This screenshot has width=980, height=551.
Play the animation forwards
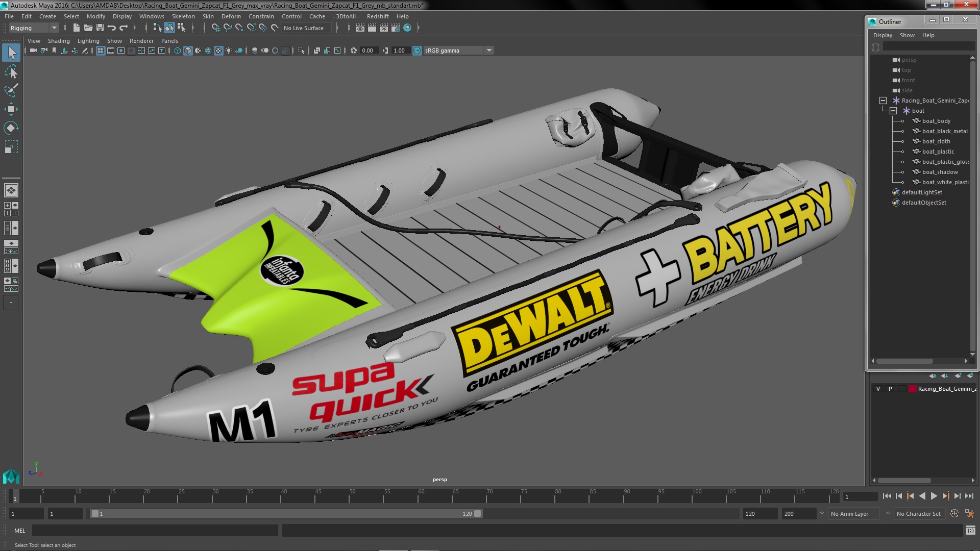pos(934,496)
